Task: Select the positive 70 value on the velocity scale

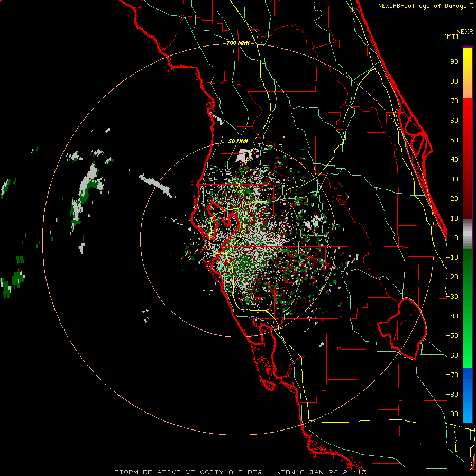Action: pyautogui.click(x=454, y=101)
